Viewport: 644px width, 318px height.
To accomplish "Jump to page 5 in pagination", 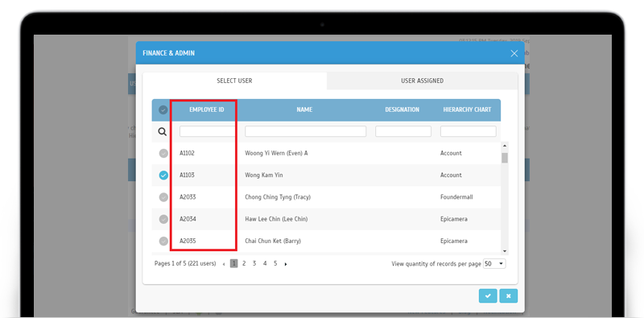I will [x=275, y=264].
